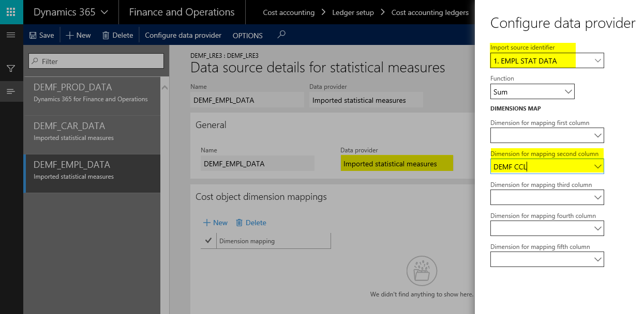The image size is (644, 314).
Task: Open Dimension for mapping third column dropdown
Action: pyautogui.click(x=597, y=198)
